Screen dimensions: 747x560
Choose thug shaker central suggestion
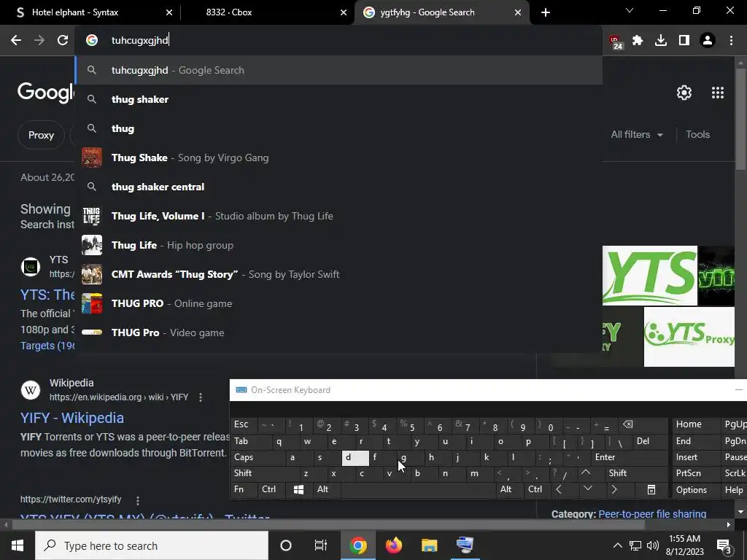tap(338, 187)
